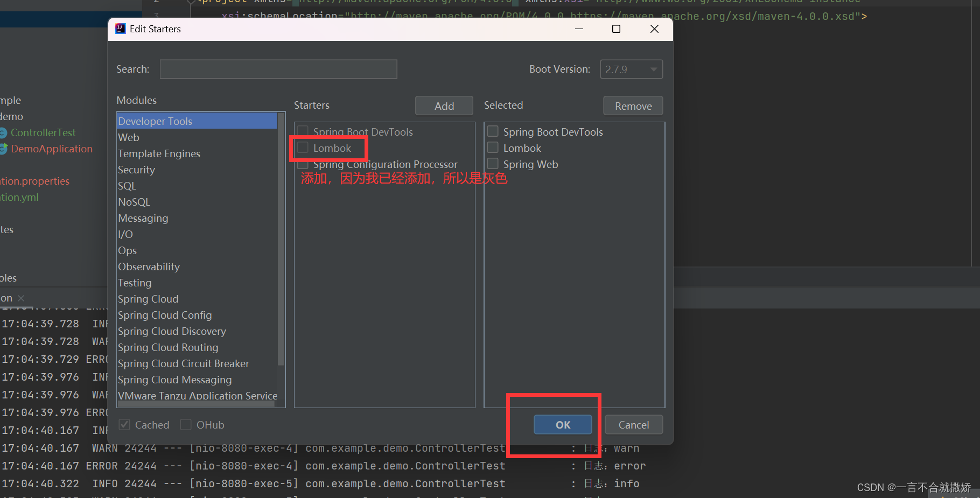Select NoSQL module
Viewport: 980px width, 498px height.
click(x=197, y=202)
